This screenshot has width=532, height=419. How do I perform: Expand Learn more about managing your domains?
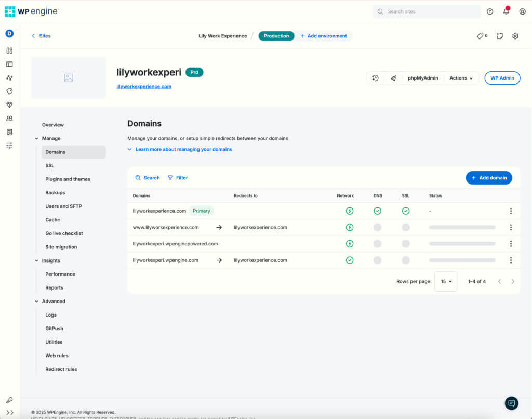click(x=180, y=149)
